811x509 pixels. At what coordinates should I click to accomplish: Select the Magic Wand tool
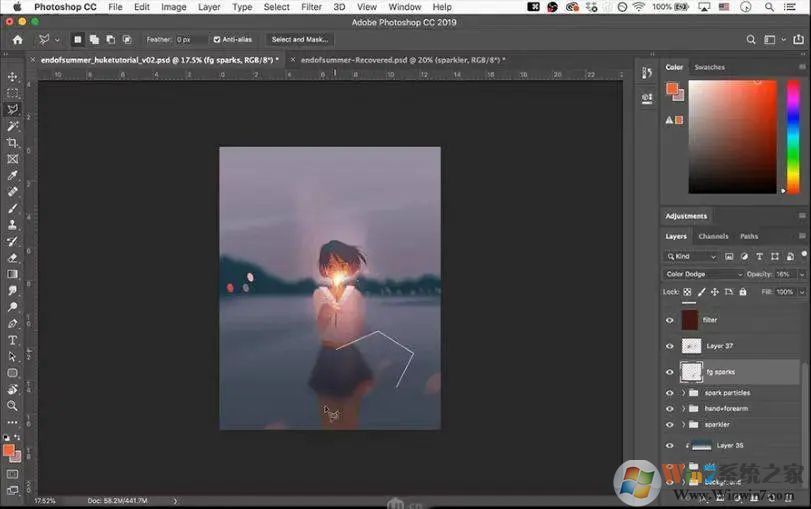click(x=12, y=126)
